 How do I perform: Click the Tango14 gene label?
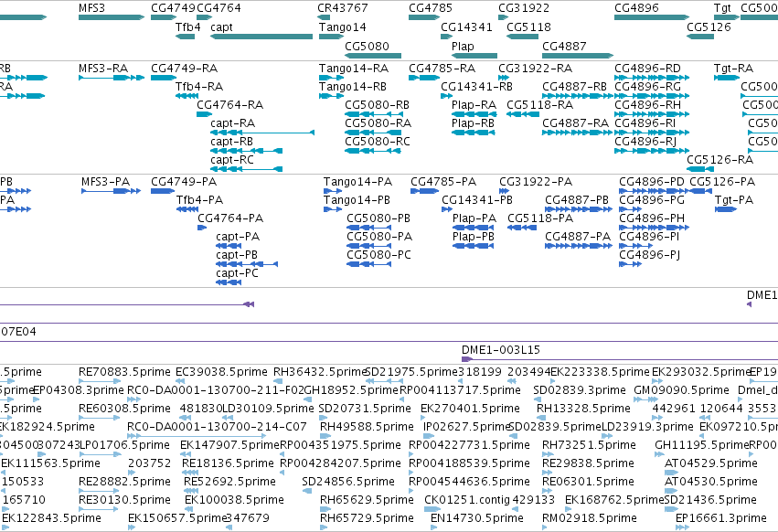tap(342, 27)
